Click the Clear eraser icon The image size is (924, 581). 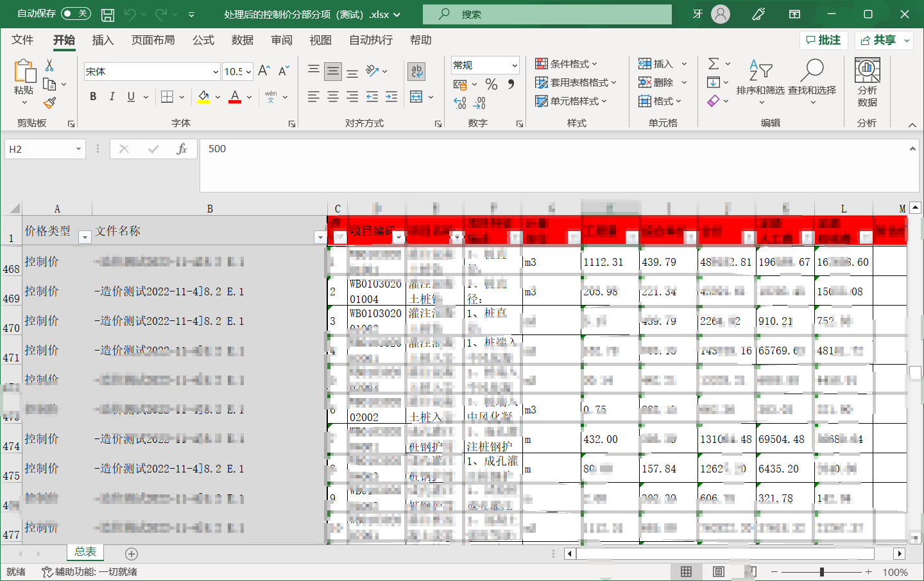[714, 101]
